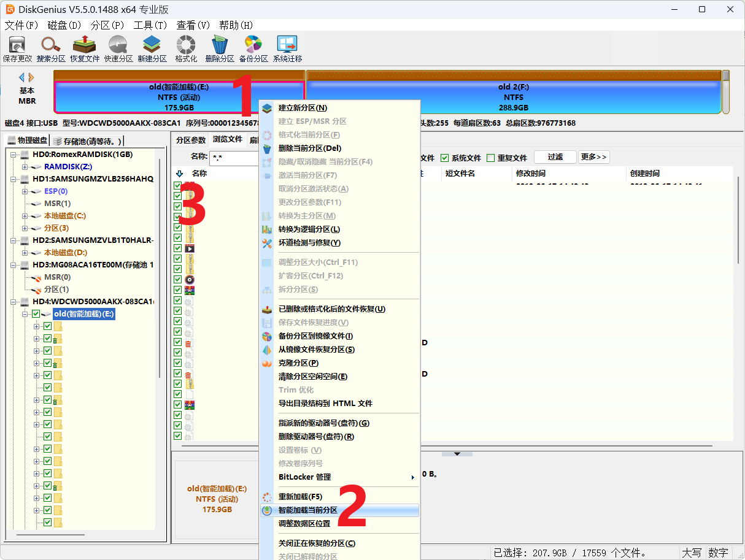
Task: Go to next disk with orange right arrow
Action: point(31,77)
